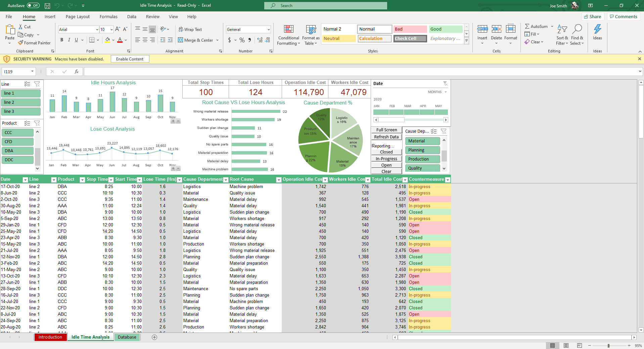
Task: Open Sort & Filter
Action: (x=562, y=35)
